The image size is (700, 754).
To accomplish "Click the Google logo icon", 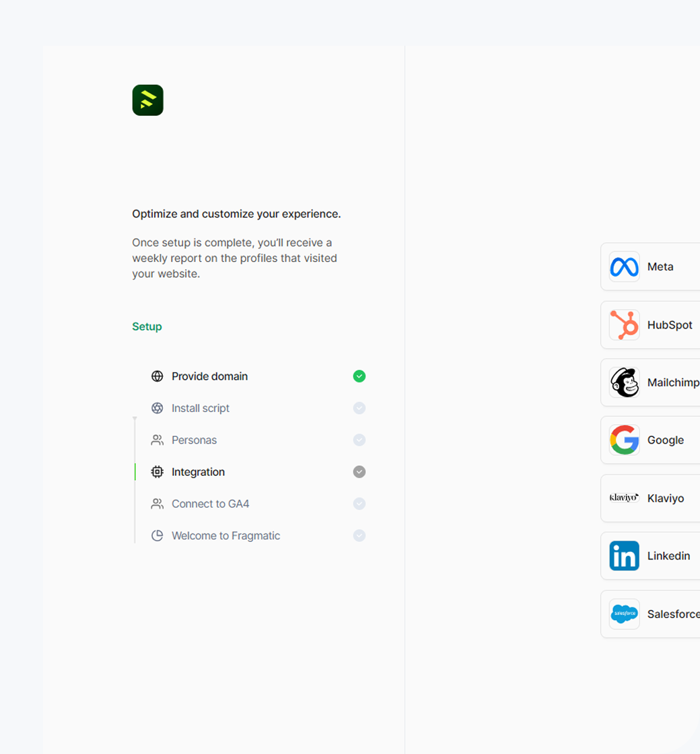I will (624, 440).
